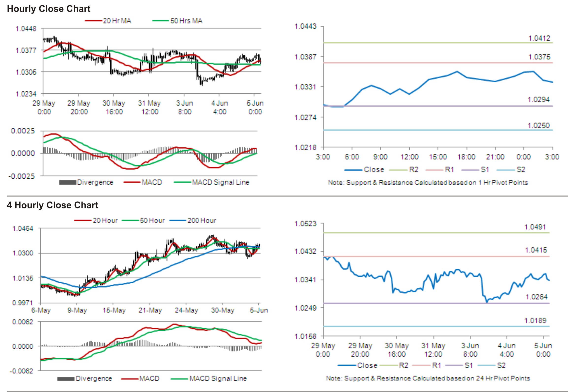This screenshot has width=568, height=392.
Task: Click the "1.0300" y-axis label
Action: [x=23, y=253]
